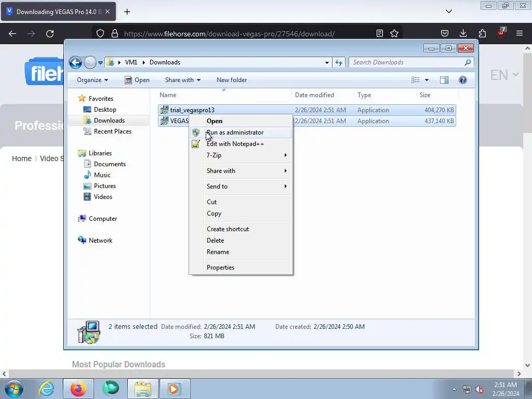This screenshot has height=399, width=532.
Task: Choose Run as administrator
Action: coord(241,132)
